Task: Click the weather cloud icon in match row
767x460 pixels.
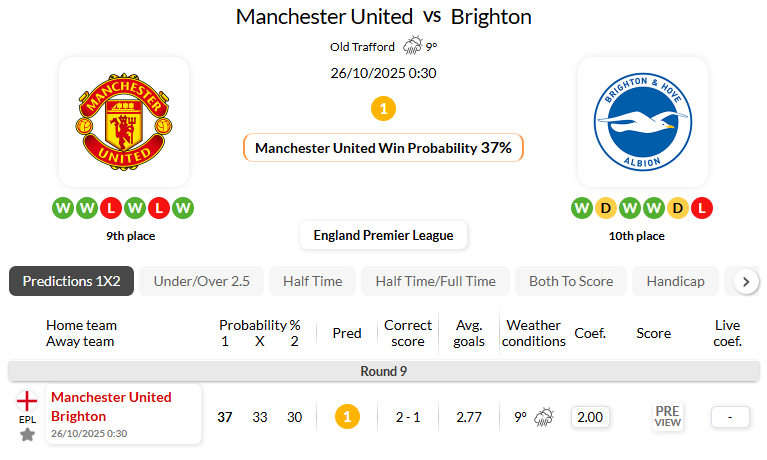Action: (544, 417)
